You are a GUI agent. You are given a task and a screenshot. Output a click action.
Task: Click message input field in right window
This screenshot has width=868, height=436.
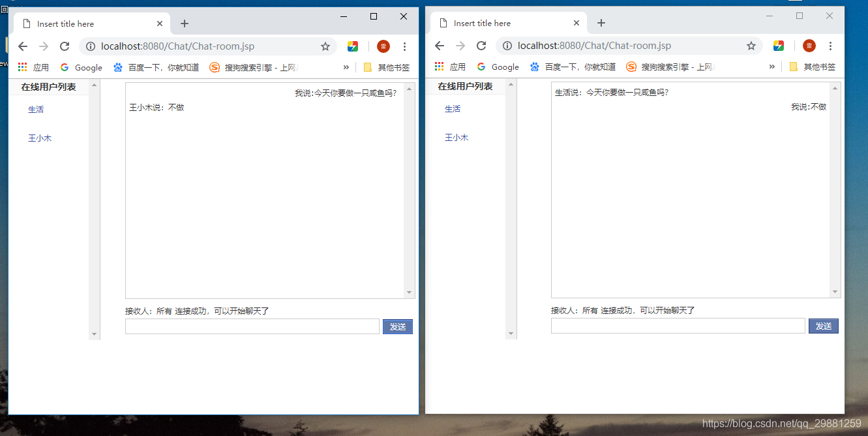click(x=678, y=326)
